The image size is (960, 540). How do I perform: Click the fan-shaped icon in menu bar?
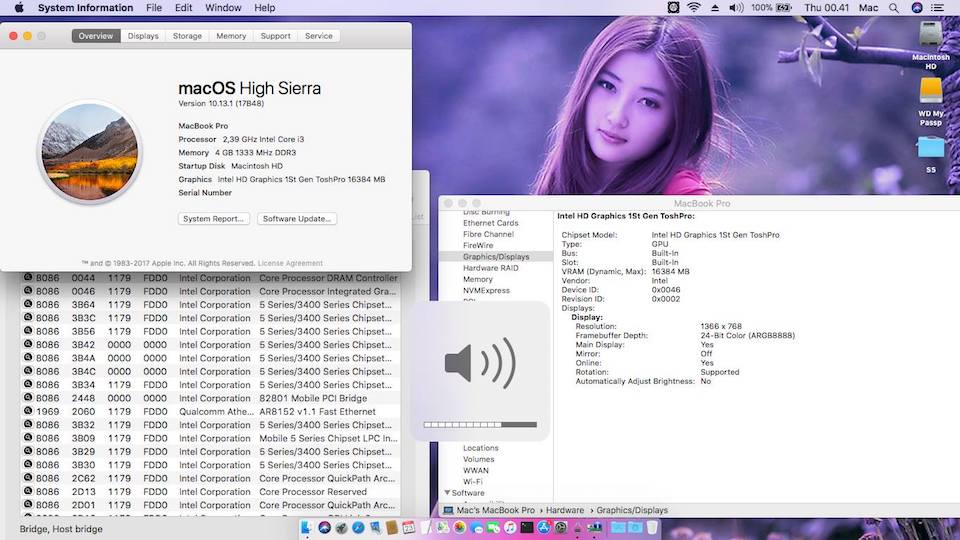click(673, 7)
